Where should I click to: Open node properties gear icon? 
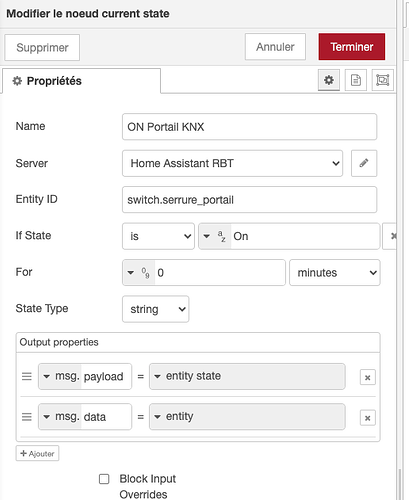(329, 80)
